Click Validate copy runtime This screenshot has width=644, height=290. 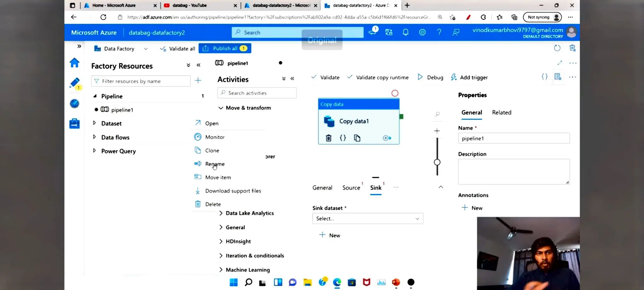378,77
